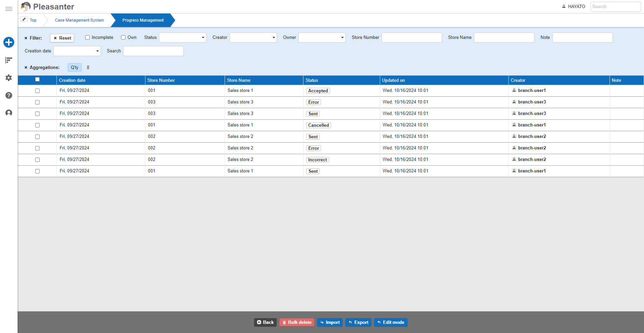Click the Import button

pos(330,323)
